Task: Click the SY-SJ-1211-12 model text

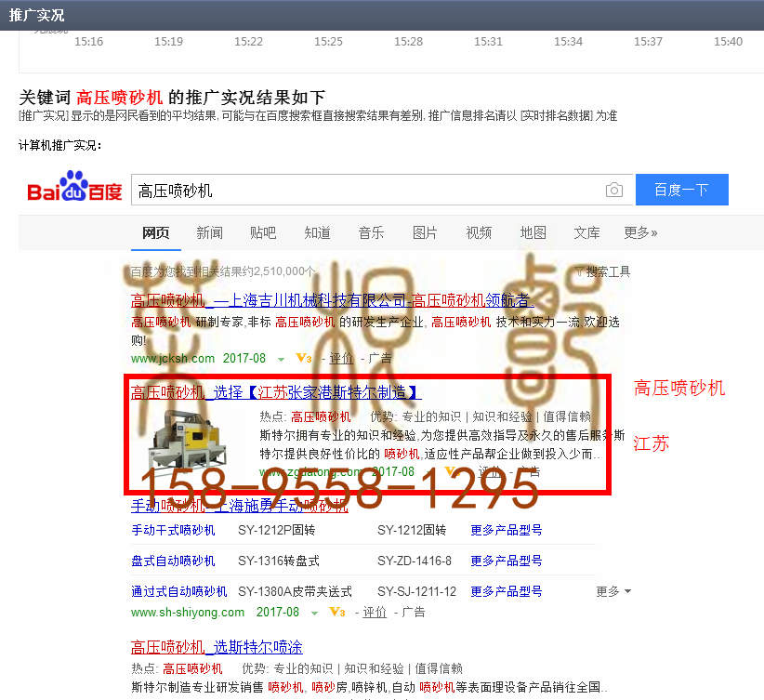Action: 416,591
